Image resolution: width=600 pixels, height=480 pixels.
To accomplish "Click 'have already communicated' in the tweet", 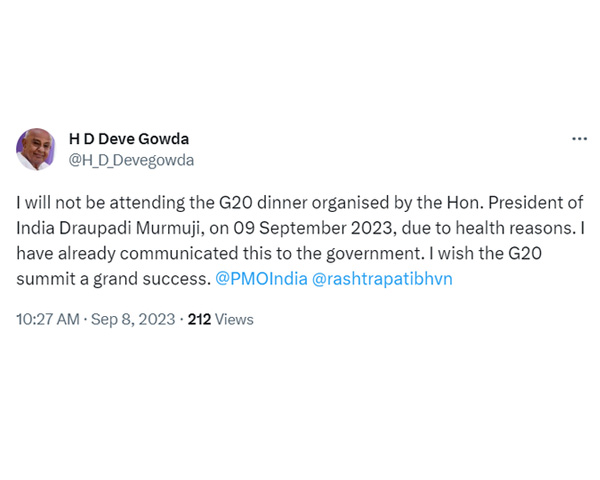I will (127, 253).
